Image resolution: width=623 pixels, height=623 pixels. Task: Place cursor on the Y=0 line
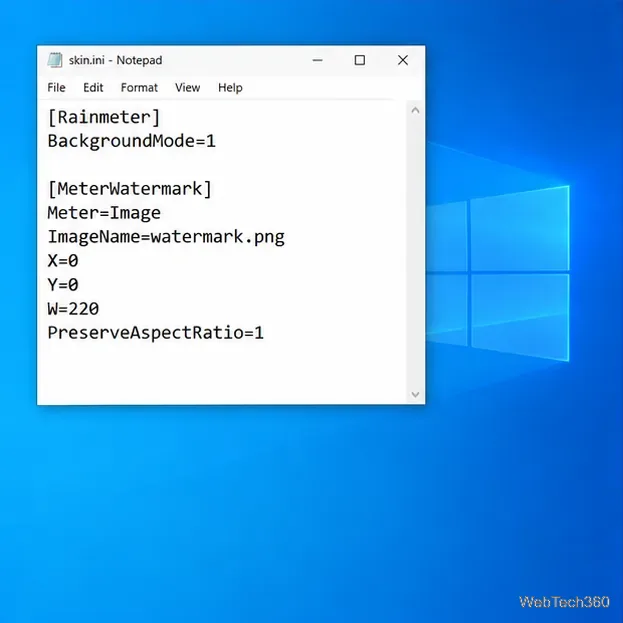(x=63, y=285)
